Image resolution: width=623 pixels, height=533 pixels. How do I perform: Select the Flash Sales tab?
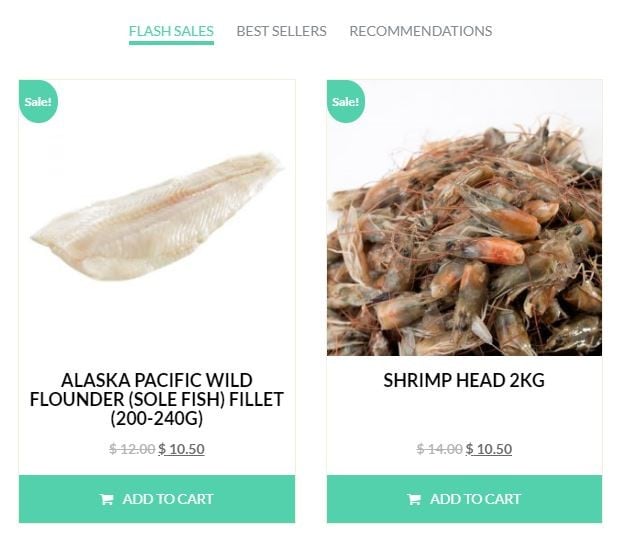(x=171, y=31)
